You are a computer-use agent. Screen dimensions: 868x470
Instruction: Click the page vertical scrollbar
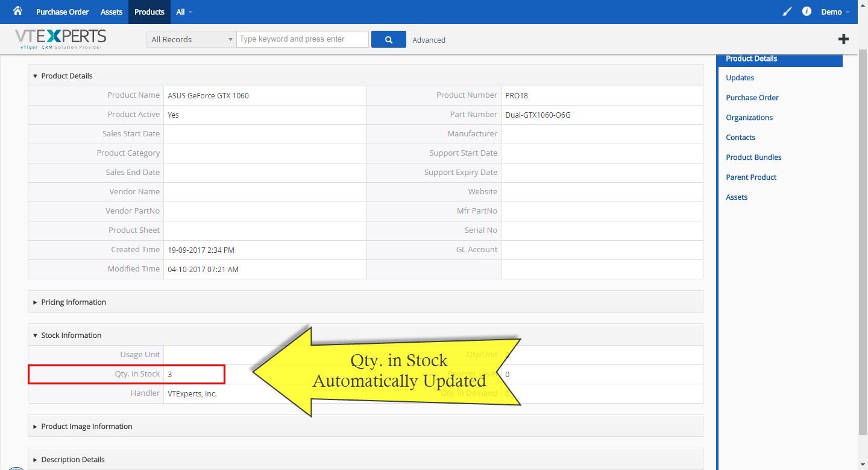pos(863,241)
